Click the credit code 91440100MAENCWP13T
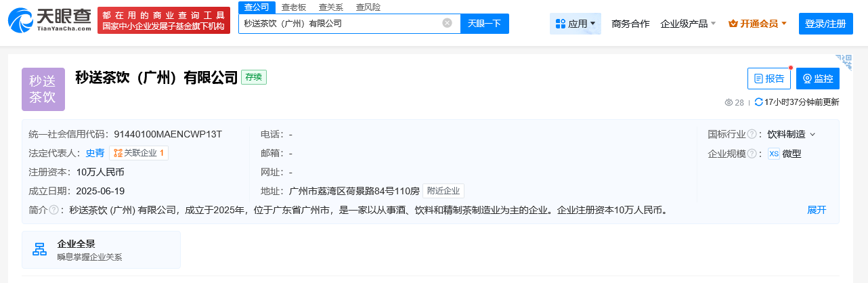This screenshot has width=868, height=283. click(168, 134)
